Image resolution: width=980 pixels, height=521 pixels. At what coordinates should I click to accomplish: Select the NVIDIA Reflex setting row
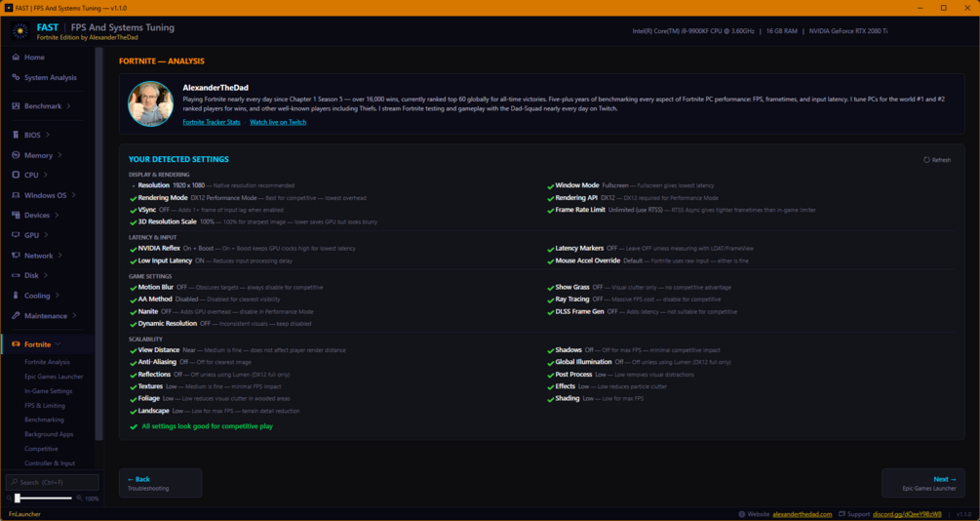(x=243, y=248)
